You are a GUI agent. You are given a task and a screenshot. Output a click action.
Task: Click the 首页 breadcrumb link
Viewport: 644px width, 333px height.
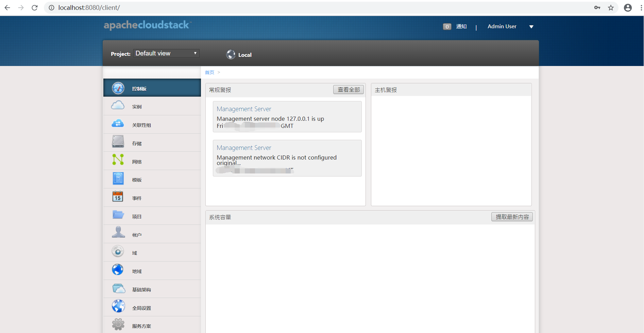pos(209,72)
